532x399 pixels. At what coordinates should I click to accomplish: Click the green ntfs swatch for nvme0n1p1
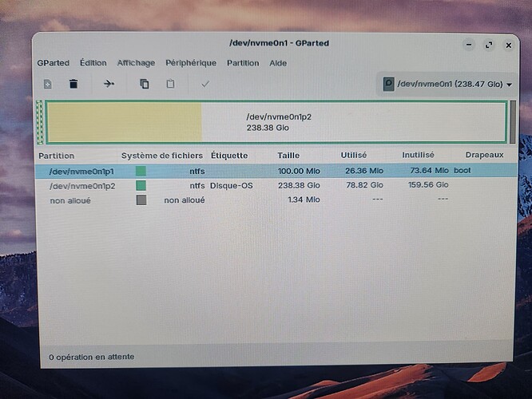141,171
